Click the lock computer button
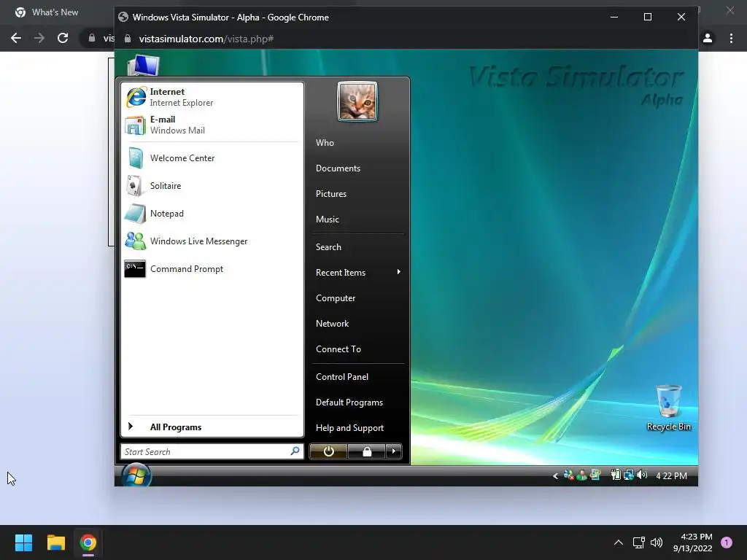 click(x=367, y=451)
